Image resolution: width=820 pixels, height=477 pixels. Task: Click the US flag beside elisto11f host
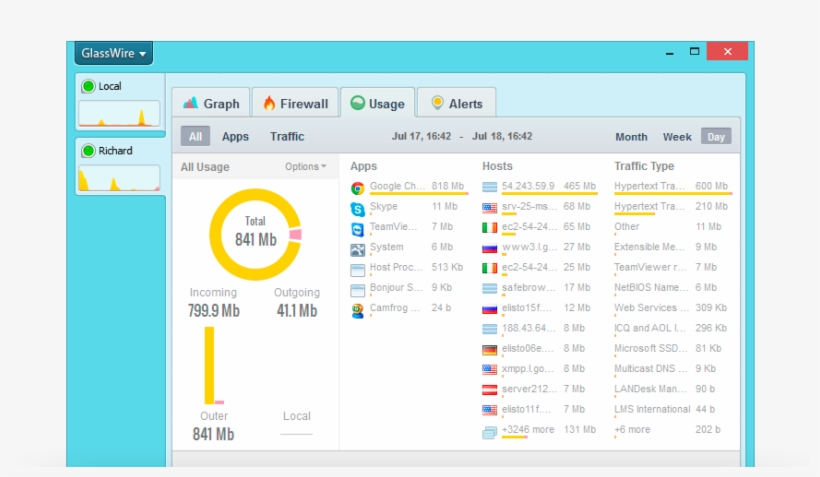pos(489,410)
